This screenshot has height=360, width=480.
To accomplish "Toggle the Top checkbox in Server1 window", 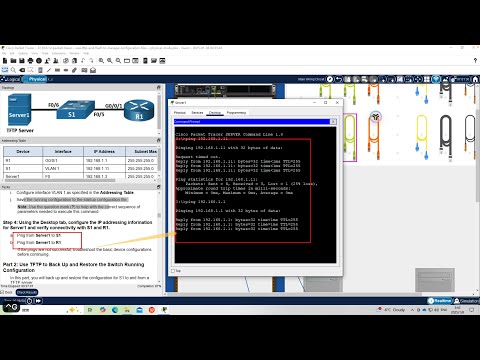I will pyautogui.click(x=173, y=271).
